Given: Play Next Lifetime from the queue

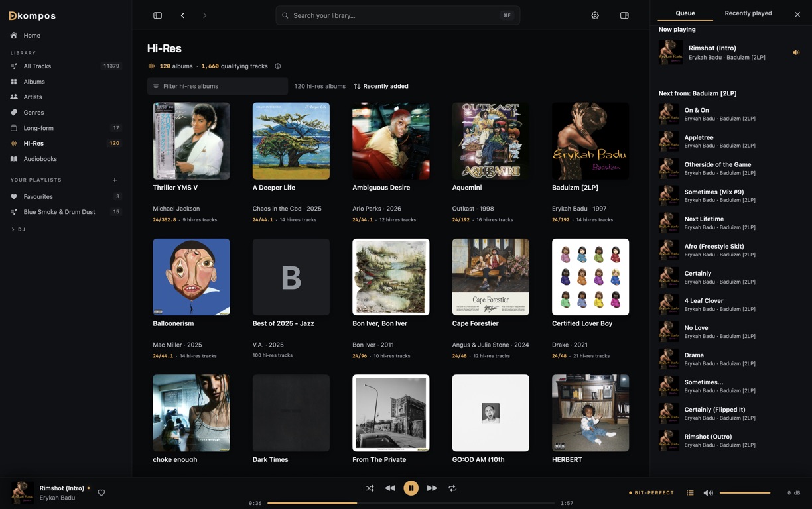Looking at the screenshot, I should tap(730, 223).
